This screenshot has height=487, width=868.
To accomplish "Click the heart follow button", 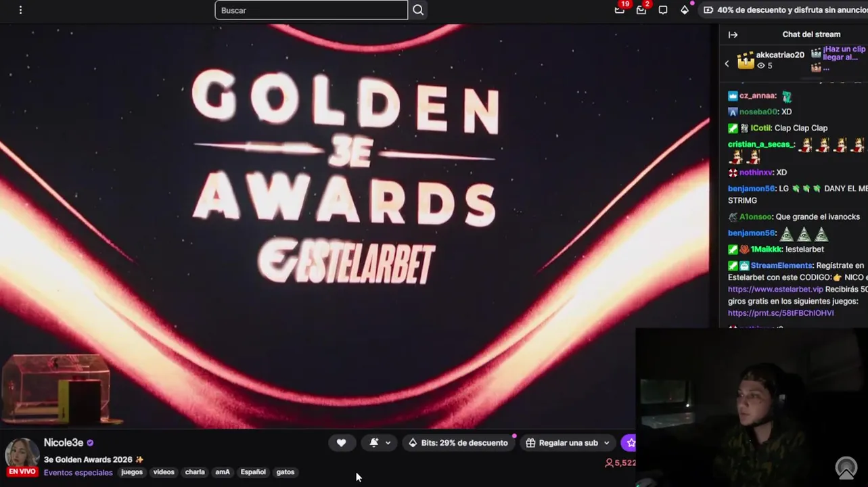I will pyautogui.click(x=342, y=443).
